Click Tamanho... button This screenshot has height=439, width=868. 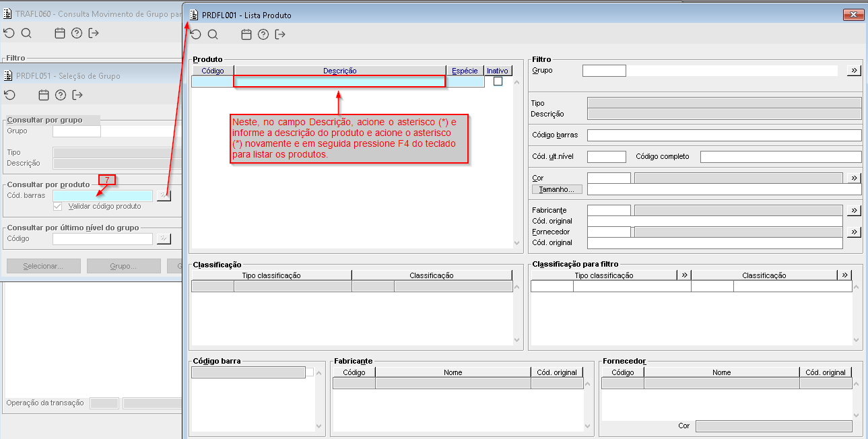[x=557, y=189]
